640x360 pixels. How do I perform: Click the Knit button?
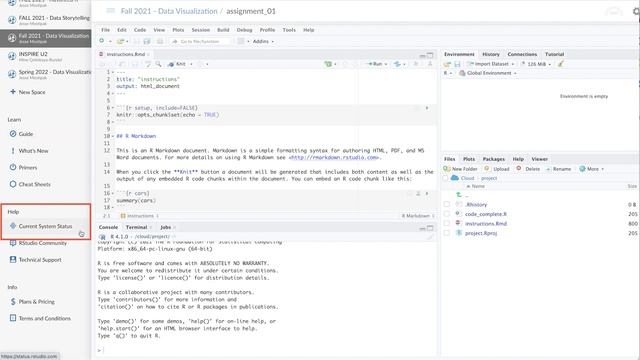click(177, 64)
